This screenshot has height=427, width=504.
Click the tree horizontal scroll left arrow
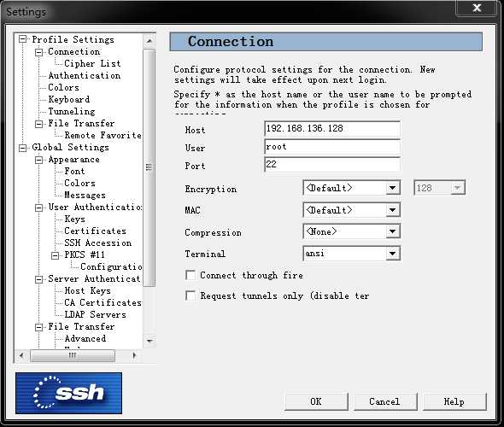pyautogui.click(x=21, y=355)
